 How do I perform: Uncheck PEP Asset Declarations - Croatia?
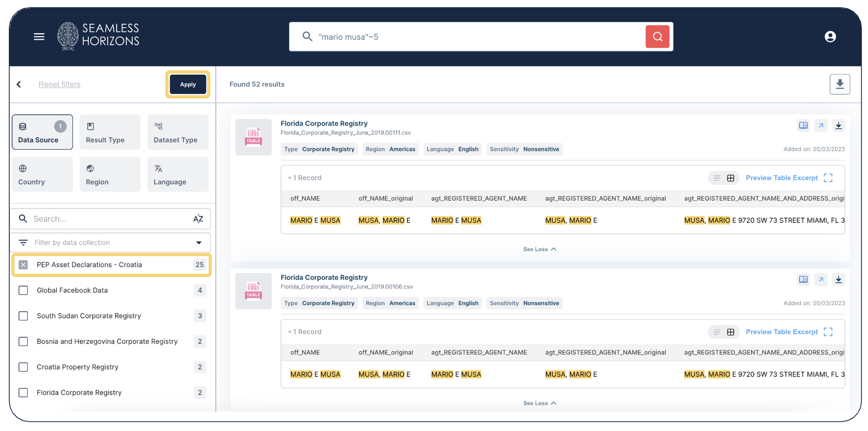(x=23, y=265)
